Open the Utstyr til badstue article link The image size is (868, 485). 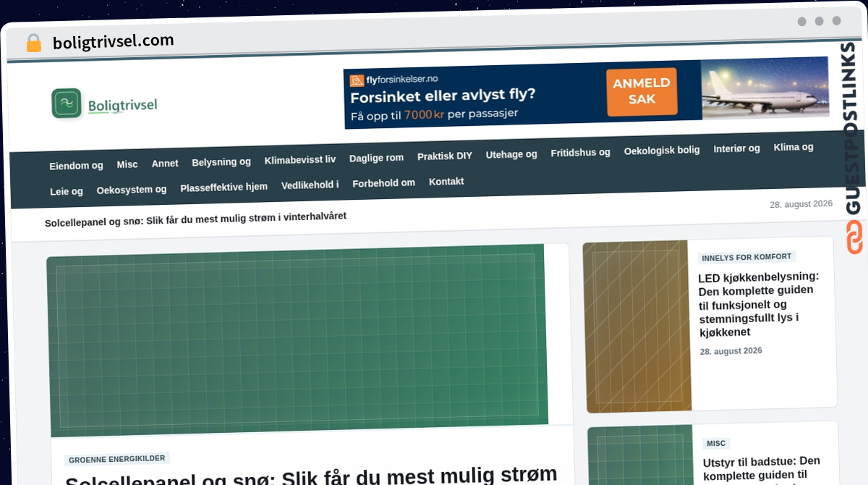(x=762, y=470)
